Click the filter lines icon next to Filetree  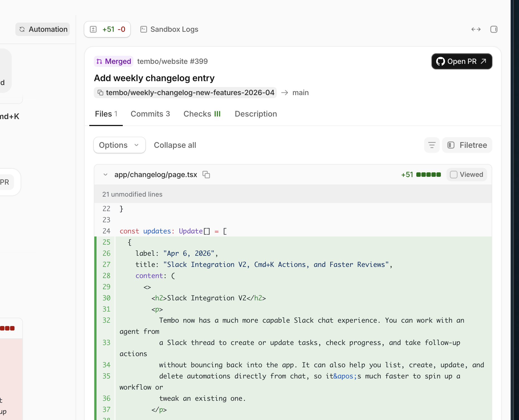(432, 145)
